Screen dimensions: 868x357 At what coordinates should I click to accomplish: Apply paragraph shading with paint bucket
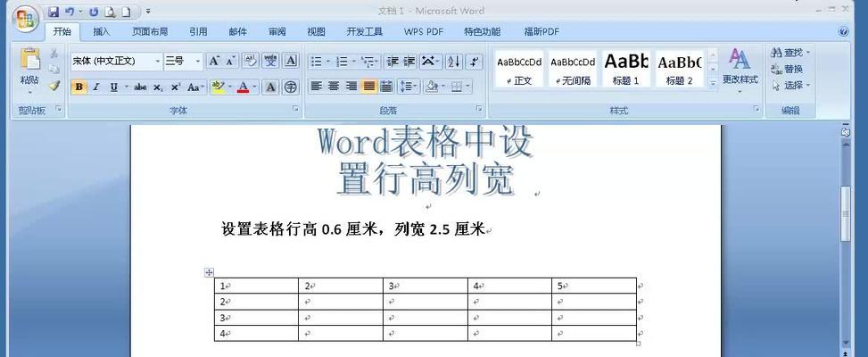[431, 87]
